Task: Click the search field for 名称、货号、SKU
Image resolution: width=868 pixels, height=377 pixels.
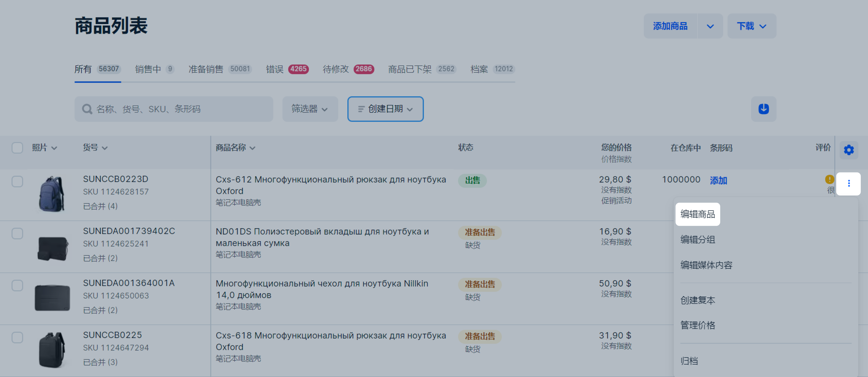Action: pyautogui.click(x=174, y=109)
